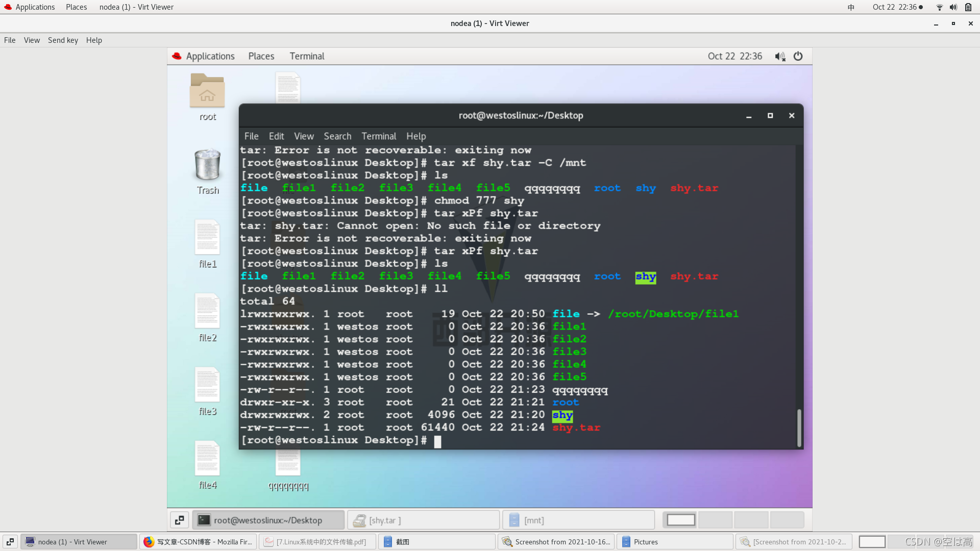Click the guest volume muted icon
The image size is (980, 551).
[x=780, y=57]
